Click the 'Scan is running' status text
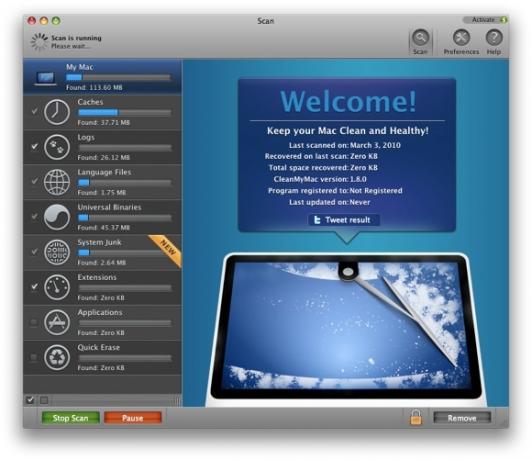The height and width of the screenshot is (460, 532). [76, 38]
